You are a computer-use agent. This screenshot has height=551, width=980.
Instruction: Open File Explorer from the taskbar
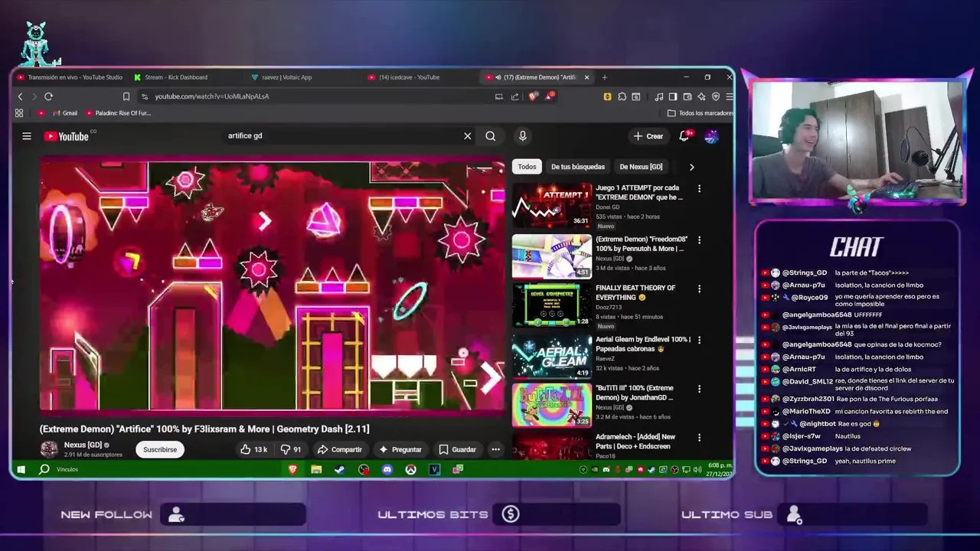click(x=316, y=469)
